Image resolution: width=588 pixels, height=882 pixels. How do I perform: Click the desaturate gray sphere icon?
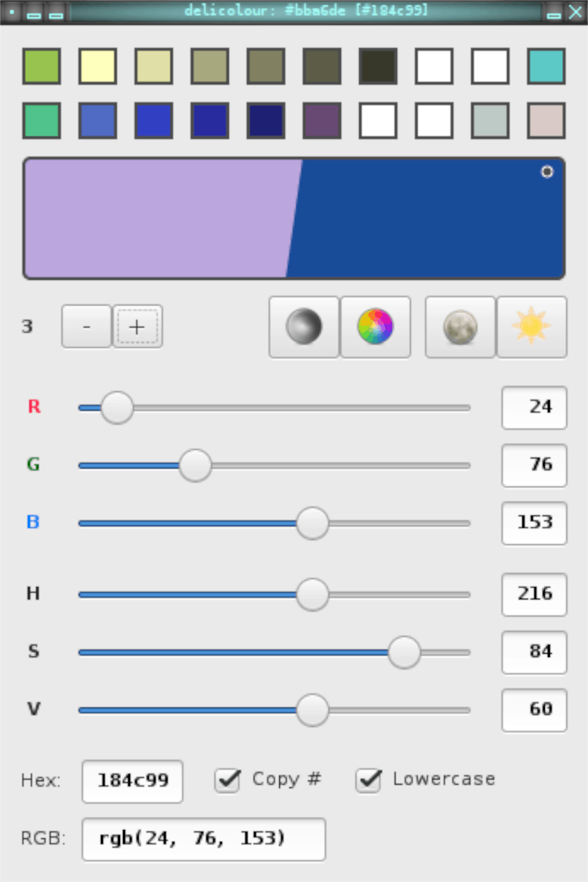pos(304,327)
